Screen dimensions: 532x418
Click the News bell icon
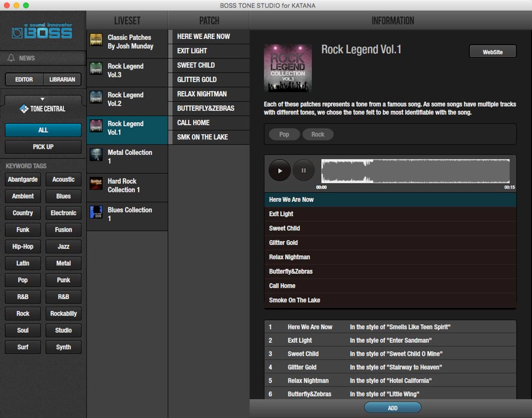pos(11,58)
